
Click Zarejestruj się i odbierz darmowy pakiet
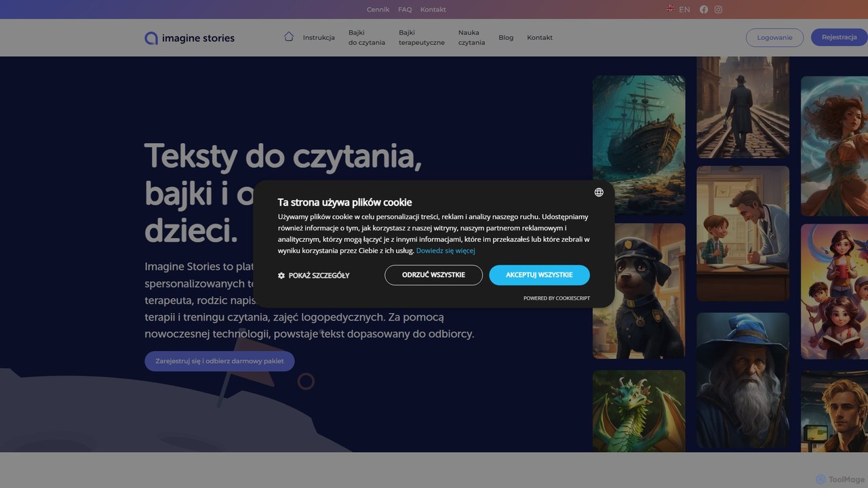[220, 361]
